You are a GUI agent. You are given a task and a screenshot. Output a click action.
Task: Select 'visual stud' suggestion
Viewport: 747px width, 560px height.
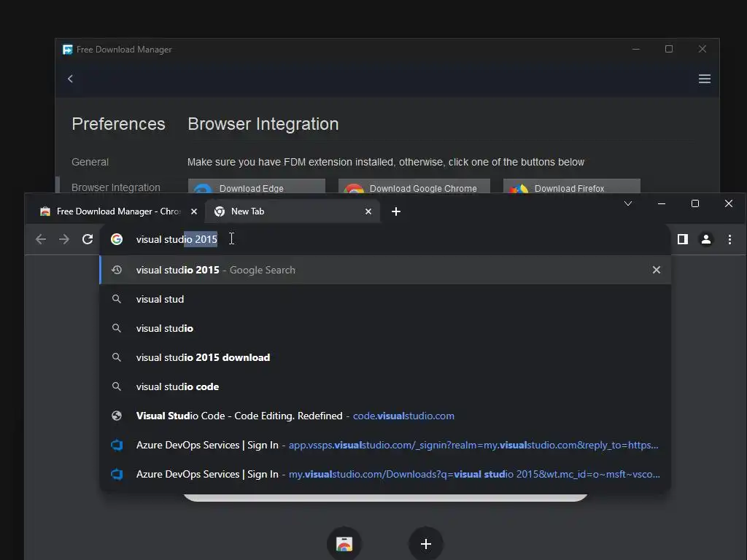pos(385,299)
